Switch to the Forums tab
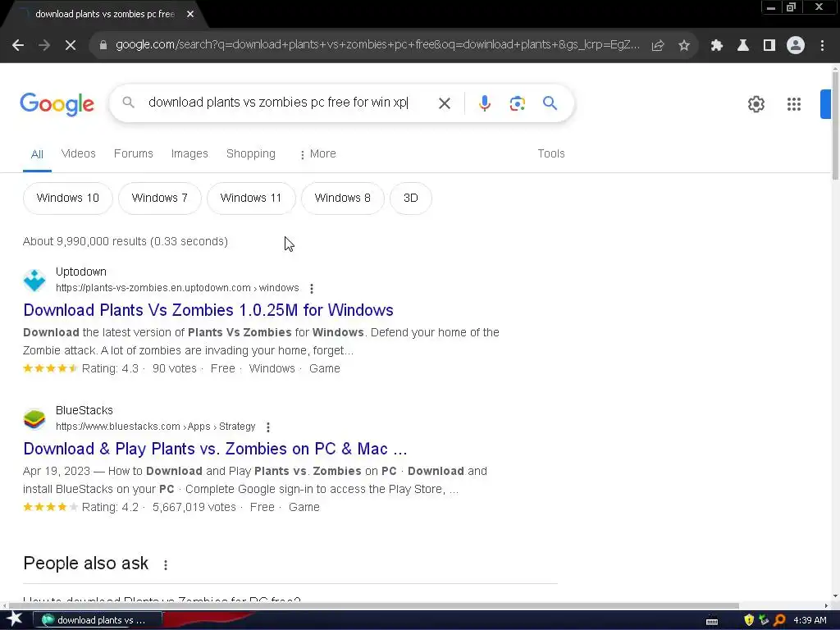Screen dimensions: 840x630 tap(134, 153)
